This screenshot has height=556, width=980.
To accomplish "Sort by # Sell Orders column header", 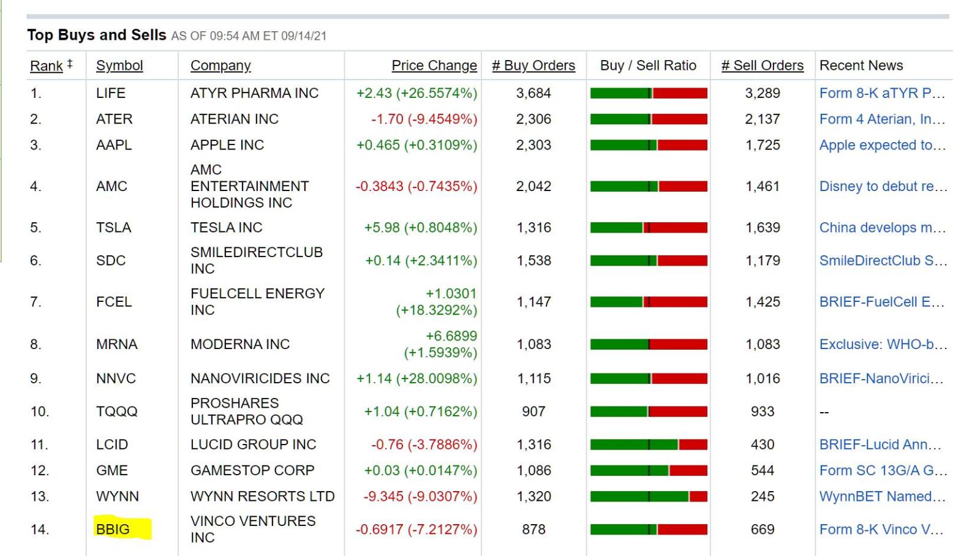I will pyautogui.click(x=763, y=66).
